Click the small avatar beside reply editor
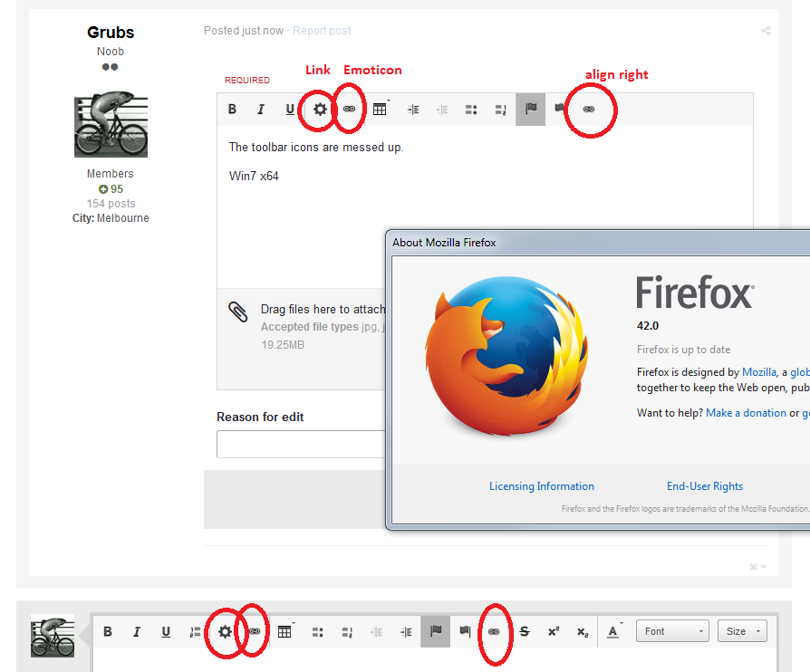Viewport: 810px width, 672px height. [x=53, y=636]
